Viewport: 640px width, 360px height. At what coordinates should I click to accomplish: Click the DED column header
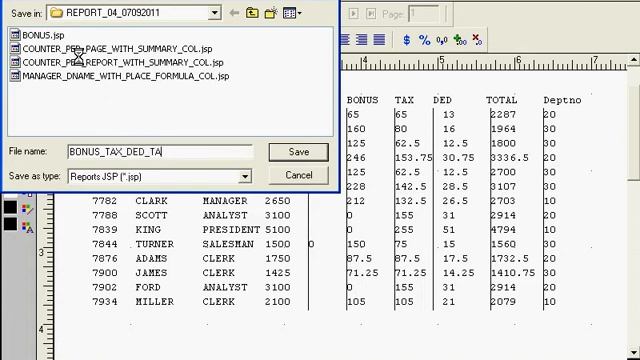pos(442,100)
